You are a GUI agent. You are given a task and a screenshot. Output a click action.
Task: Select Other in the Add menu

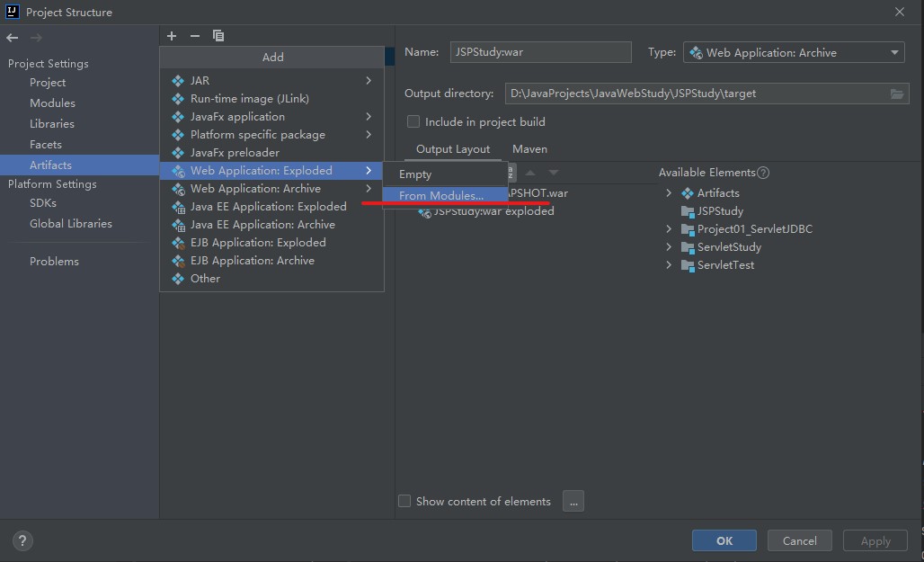[271, 279]
